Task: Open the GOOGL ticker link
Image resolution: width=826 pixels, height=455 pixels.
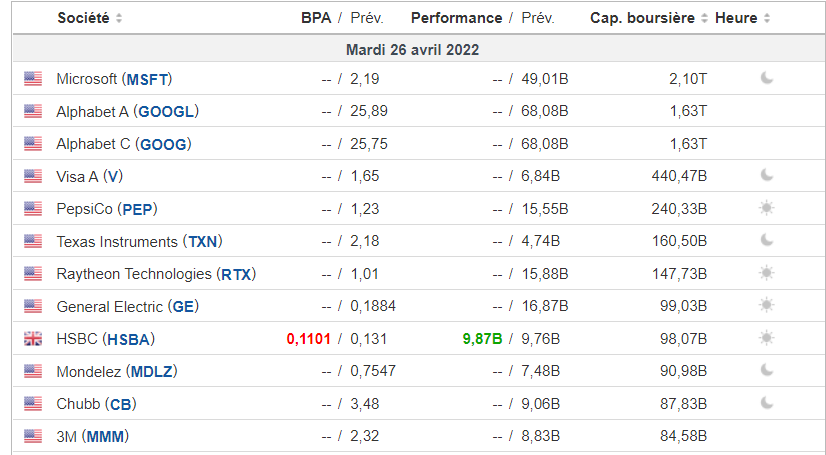Action: (x=166, y=111)
